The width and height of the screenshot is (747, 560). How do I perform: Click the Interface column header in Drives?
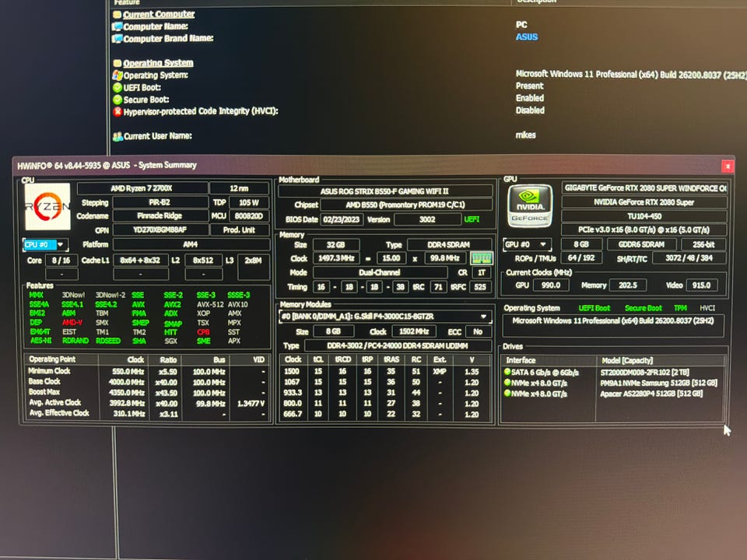point(549,360)
